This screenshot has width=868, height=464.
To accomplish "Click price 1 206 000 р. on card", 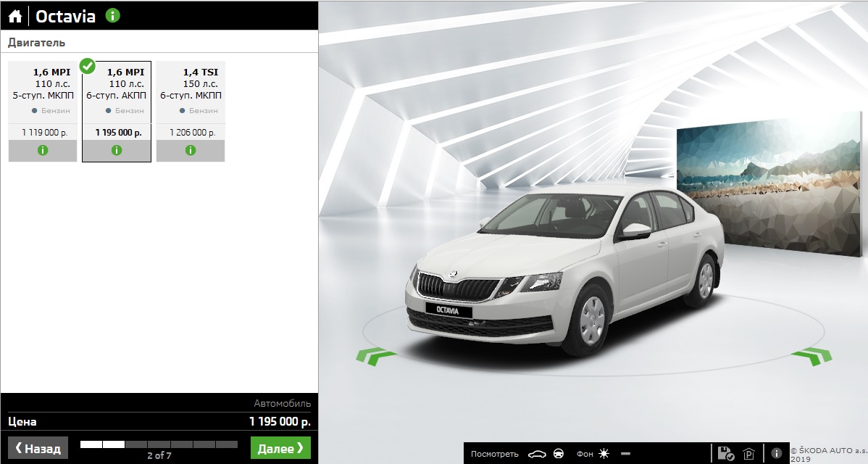I will coord(192,133).
